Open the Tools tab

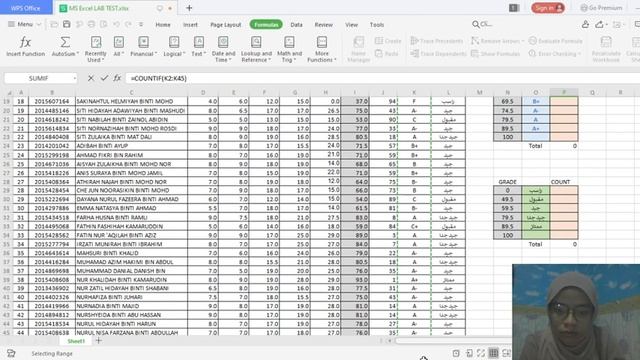(x=377, y=24)
